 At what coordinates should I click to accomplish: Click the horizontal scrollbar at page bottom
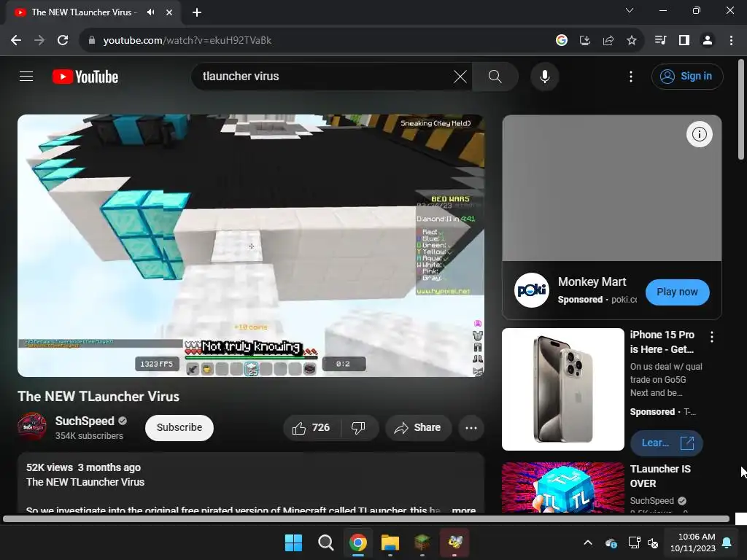point(366,518)
